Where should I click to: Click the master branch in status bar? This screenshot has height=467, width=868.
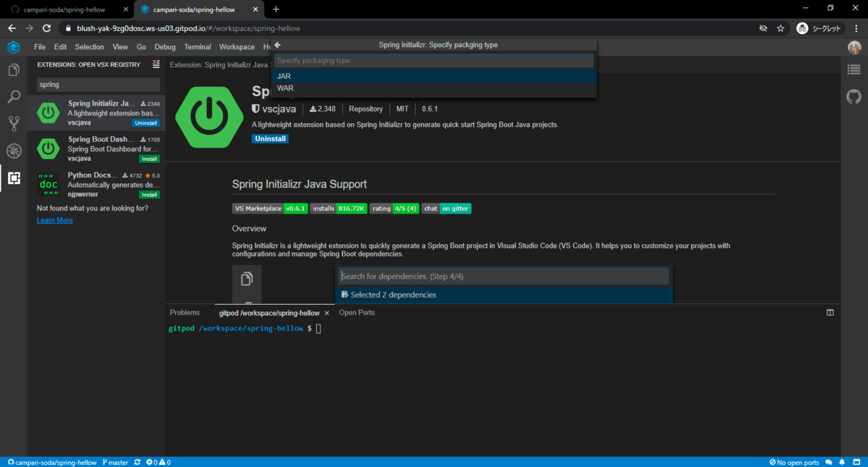116,462
